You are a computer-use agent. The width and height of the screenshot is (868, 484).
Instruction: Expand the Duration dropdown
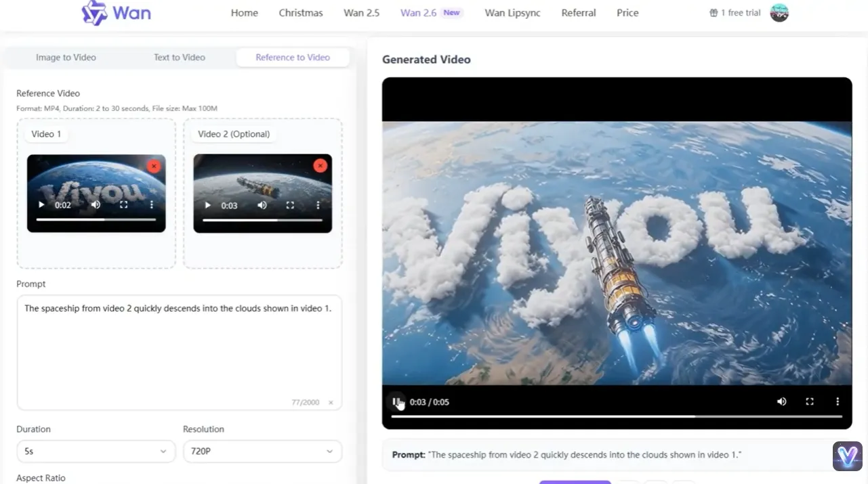(96, 451)
